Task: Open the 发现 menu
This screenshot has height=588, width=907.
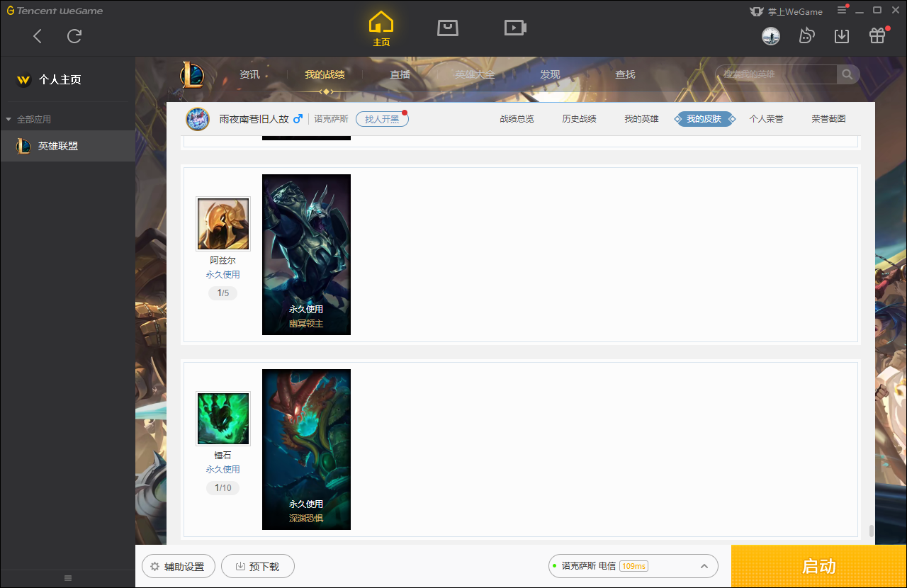Action: tap(550, 74)
